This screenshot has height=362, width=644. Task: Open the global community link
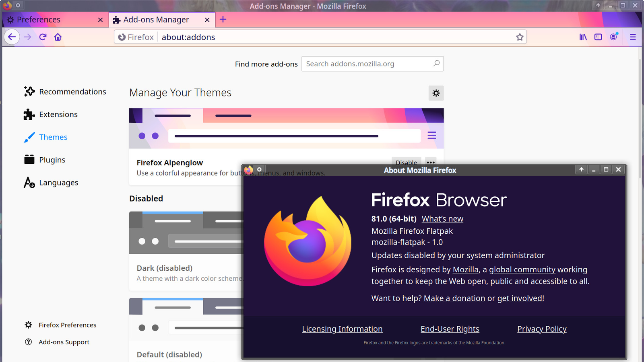coord(522,269)
